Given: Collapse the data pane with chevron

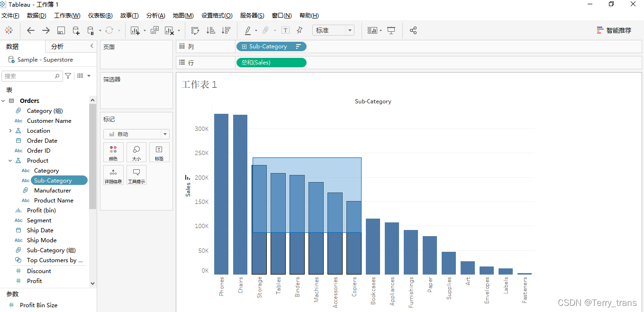Looking at the screenshot, I should 92,46.
